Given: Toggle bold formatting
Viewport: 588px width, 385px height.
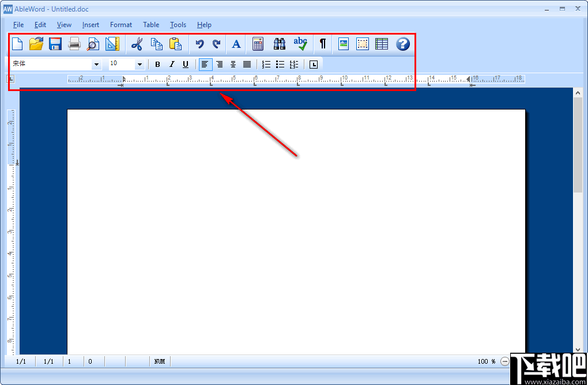Looking at the screenshot, I should point(157,65).
